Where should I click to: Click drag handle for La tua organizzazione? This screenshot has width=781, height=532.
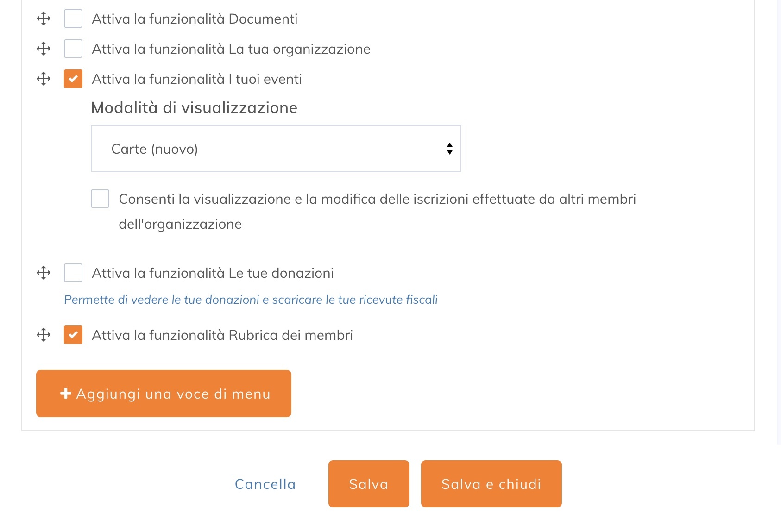[x=44, y=49]
